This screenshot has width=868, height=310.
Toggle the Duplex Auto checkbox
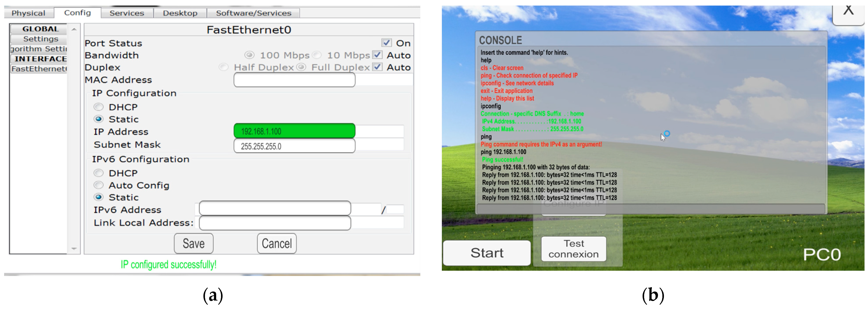[x=377, y=67]
